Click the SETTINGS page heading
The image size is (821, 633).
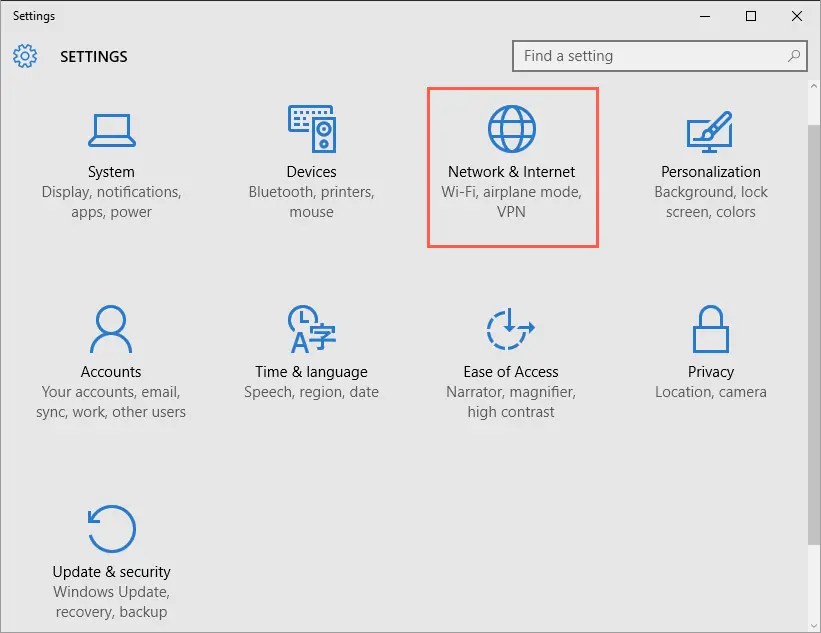coord(93,57)
